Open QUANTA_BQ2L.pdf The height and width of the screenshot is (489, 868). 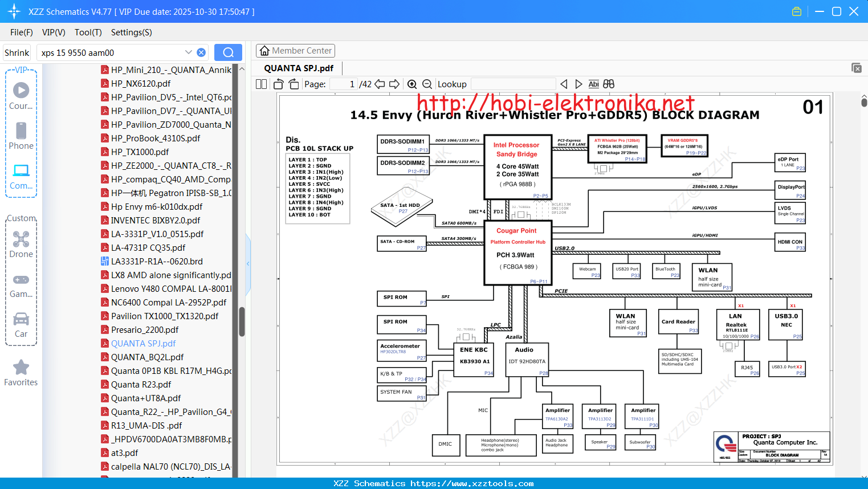tap(147, 357)
